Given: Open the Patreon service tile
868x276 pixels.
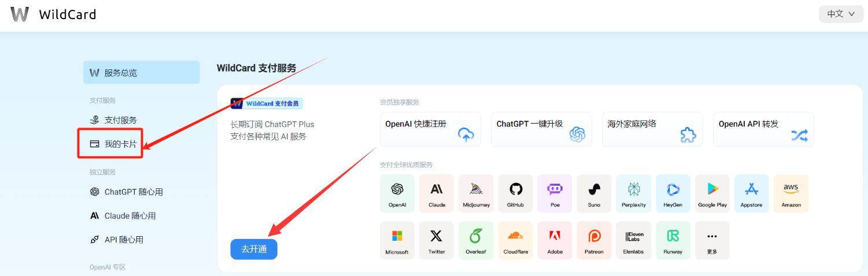Looking at the screenshot, I should point(594,240).
